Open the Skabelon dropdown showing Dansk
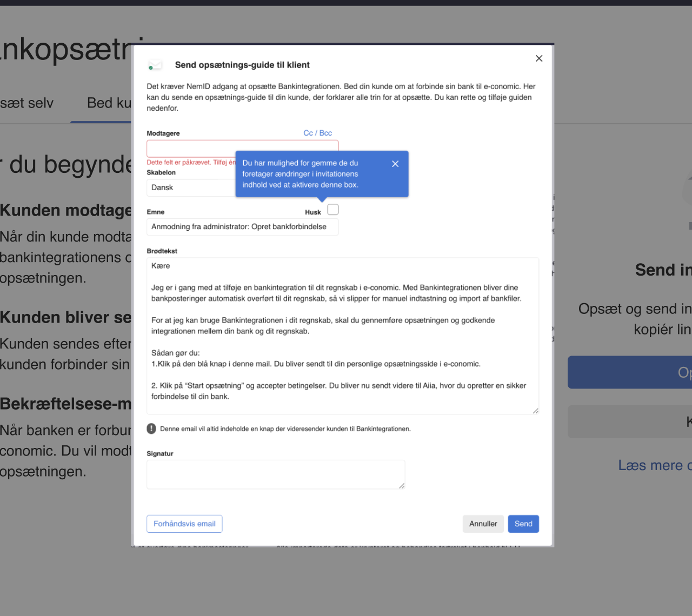The height and width of the screenshot is (616, 692). (x=190, y=188)
